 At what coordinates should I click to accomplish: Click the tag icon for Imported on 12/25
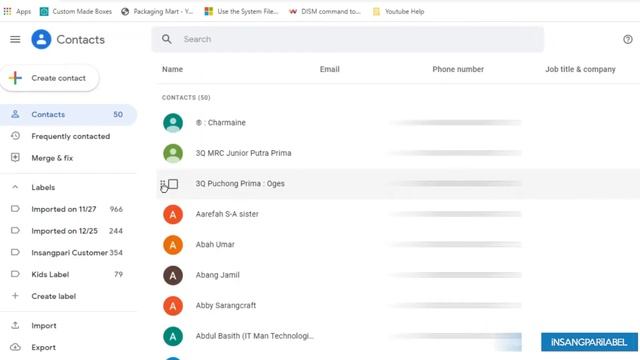pos(15,231)
